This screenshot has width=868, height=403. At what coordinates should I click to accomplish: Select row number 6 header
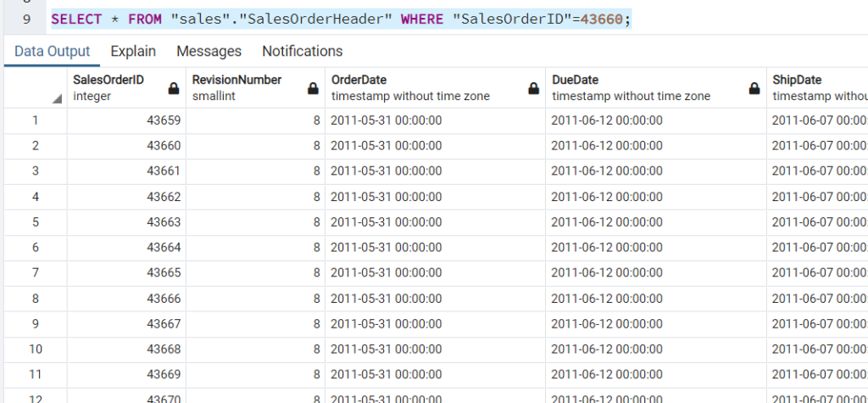[36, 247]
